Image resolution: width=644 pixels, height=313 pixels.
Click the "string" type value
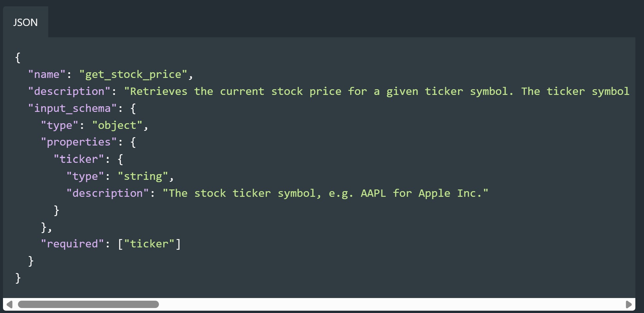click(143, 176)
